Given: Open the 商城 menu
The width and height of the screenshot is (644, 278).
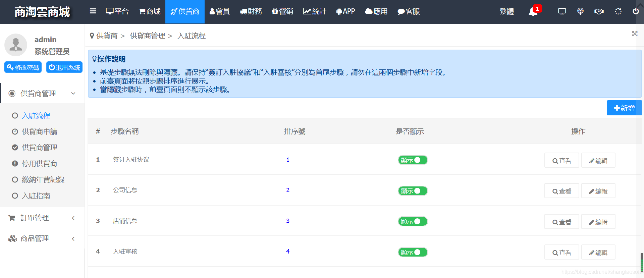Looking at the screenshot, I should tap(150, 11).
